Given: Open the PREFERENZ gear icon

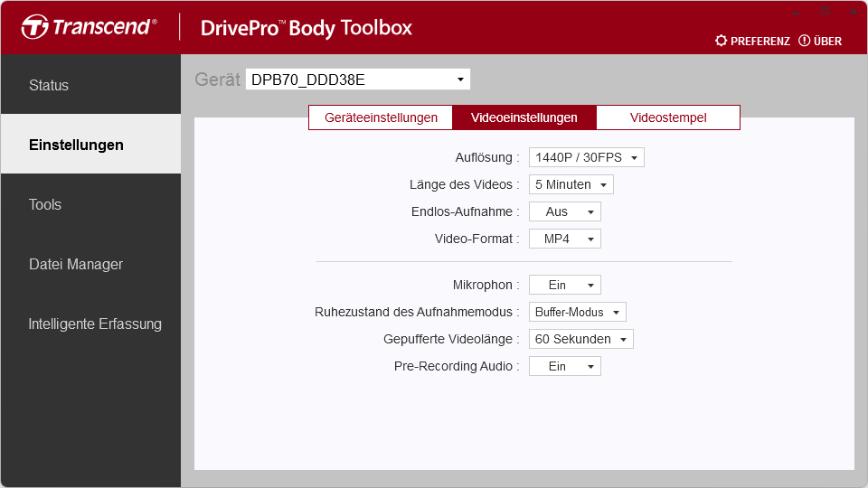Looking at the screenshot, I should pyautogui.click(x=721, y=41).
